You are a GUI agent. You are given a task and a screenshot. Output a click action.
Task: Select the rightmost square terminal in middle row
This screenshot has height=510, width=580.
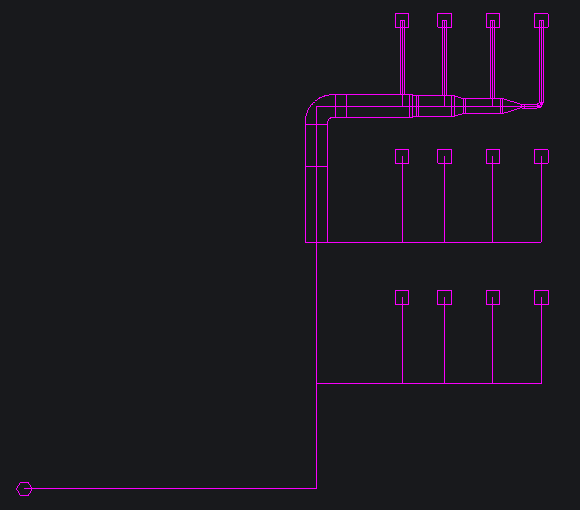click(x=542, y=156)
